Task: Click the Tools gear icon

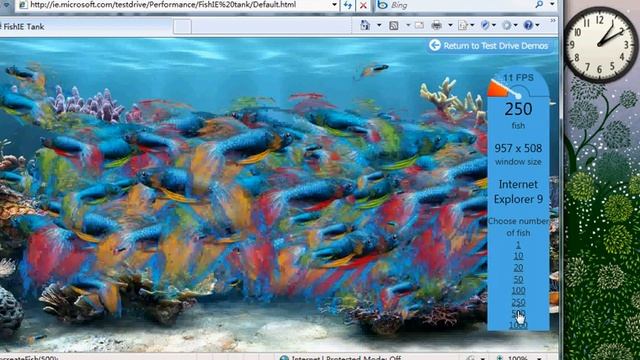Action: [507, 25]
